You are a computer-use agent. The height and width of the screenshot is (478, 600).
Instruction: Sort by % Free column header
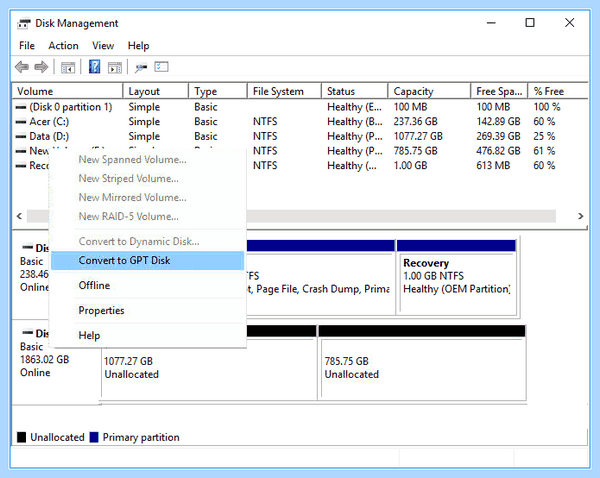click(558, 91)
